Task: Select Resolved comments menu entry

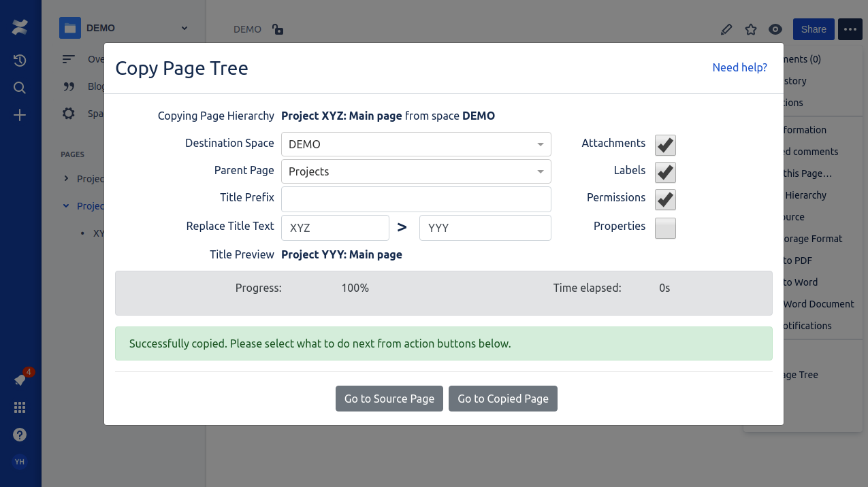Action: [x=811, y=152]
